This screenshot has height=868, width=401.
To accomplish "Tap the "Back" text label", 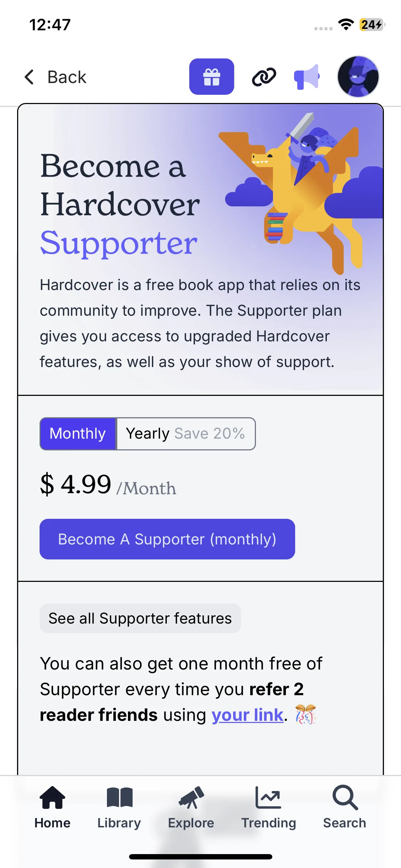I will pyautogui.click(x=67, y=77).
